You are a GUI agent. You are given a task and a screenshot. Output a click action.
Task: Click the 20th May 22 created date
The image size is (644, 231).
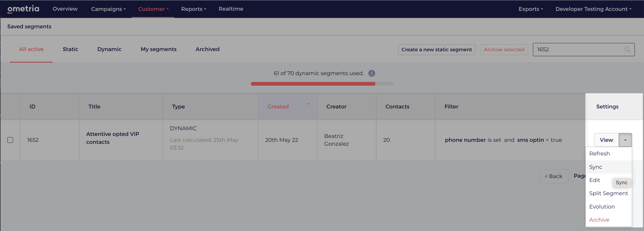coord(282,140)
